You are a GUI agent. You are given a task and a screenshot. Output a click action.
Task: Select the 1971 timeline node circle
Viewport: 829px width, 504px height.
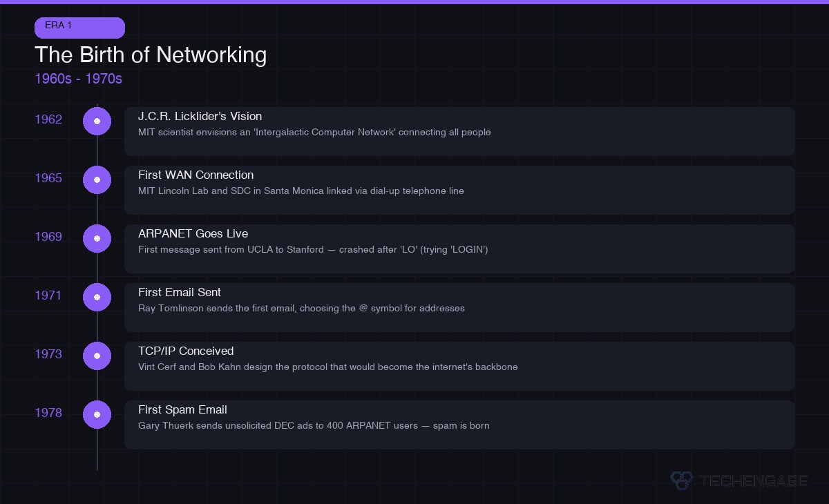tap(97, 297)
